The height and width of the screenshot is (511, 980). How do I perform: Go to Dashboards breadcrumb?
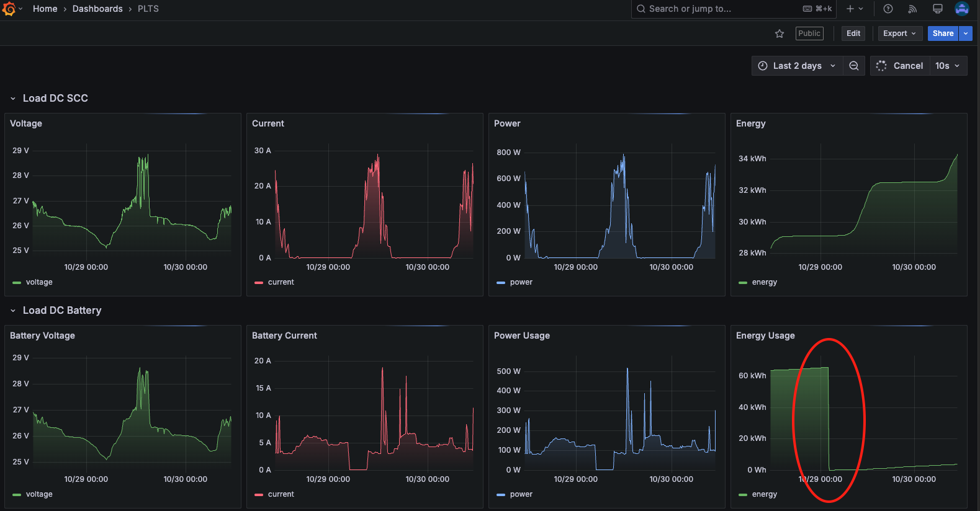point(97,9)
